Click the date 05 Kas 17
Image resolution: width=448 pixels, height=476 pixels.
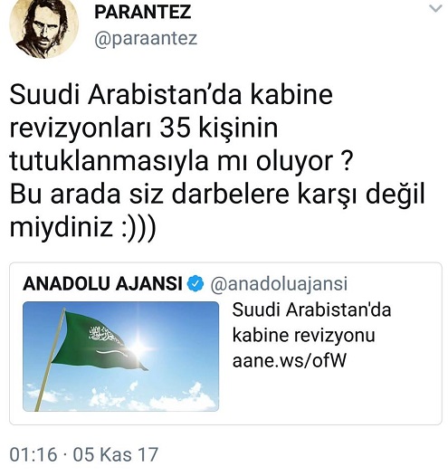click(116, 454)
